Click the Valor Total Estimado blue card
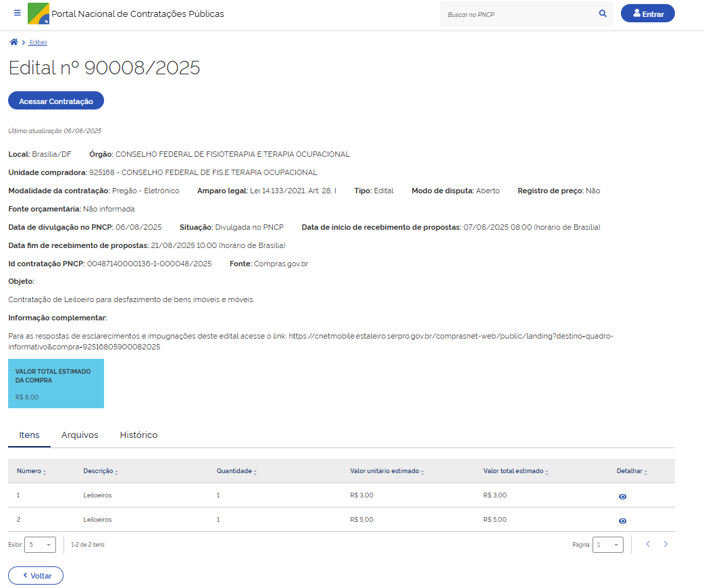The height and width of the screenshot is (588, 704). (x=56, y=384)
